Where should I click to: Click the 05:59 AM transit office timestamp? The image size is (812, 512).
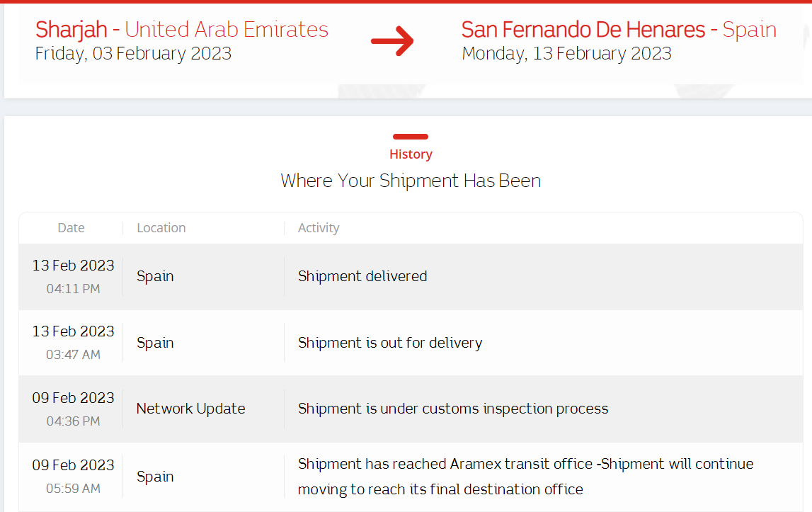pyautogui.click(x=73, y=489)
